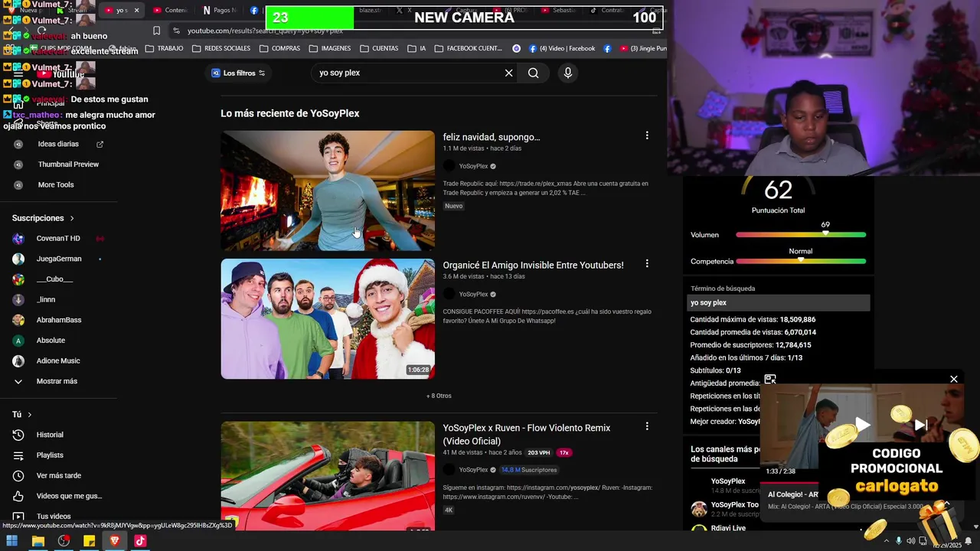Open the CovenanT HD subscription
This screenshot has width=980, height=551.
(x=58, y=239)
